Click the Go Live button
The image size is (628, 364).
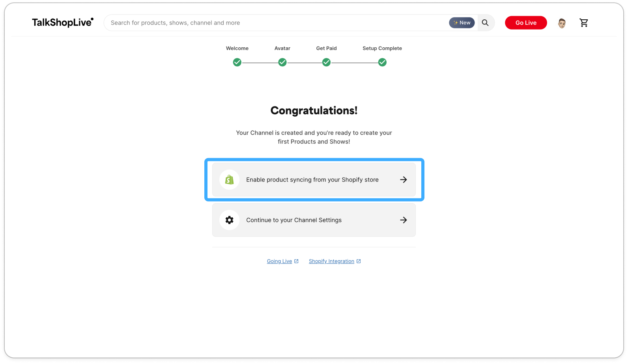[x=526, y=23]
